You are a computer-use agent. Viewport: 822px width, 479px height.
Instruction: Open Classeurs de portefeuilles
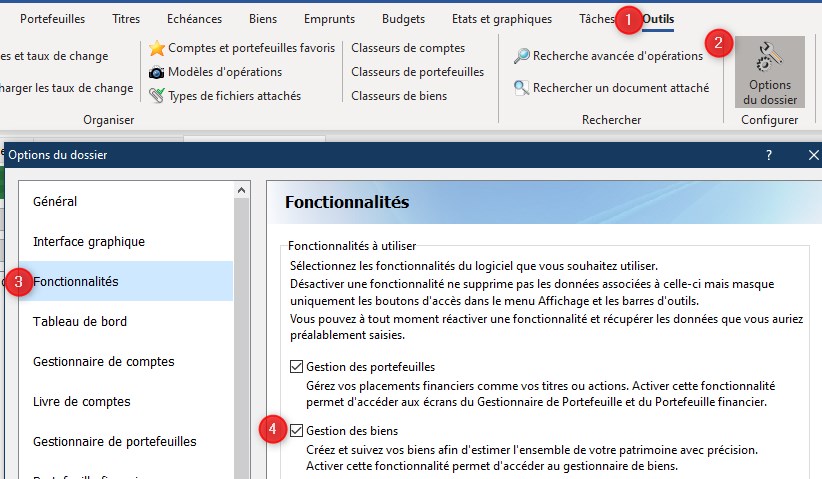(417, 72)
